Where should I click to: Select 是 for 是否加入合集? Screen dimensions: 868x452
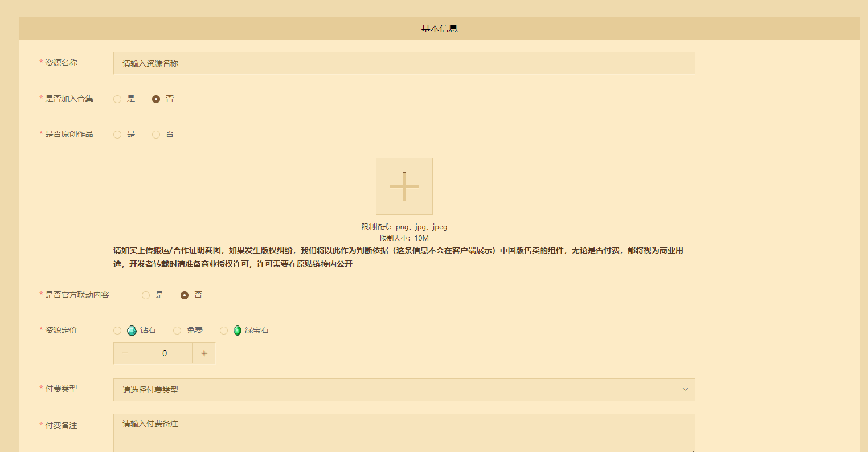coord(117,99)
